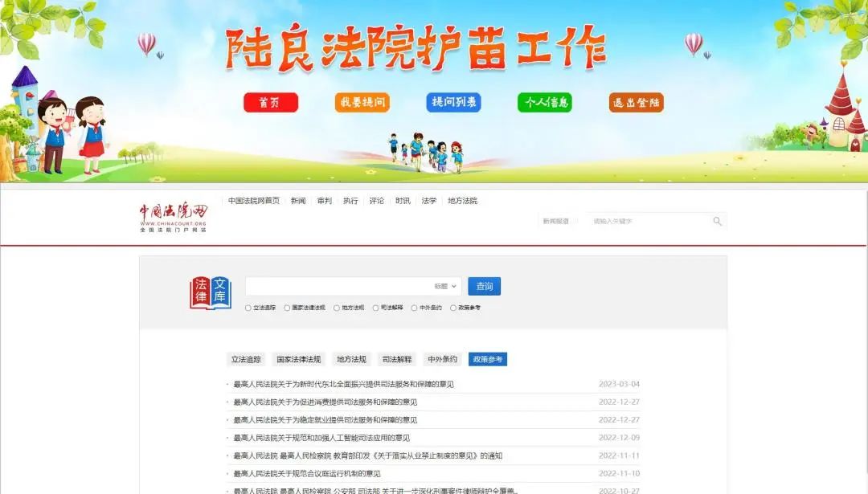Open article about 规范合议庭运行机制
The image size is (868, 494).
pyautogui.click(x=307, y=474)
